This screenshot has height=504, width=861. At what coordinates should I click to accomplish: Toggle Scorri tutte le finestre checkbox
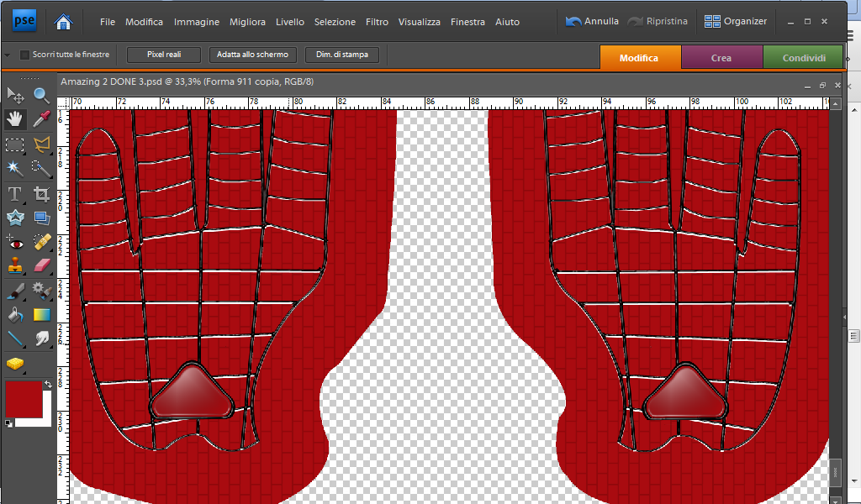[24, 55]
